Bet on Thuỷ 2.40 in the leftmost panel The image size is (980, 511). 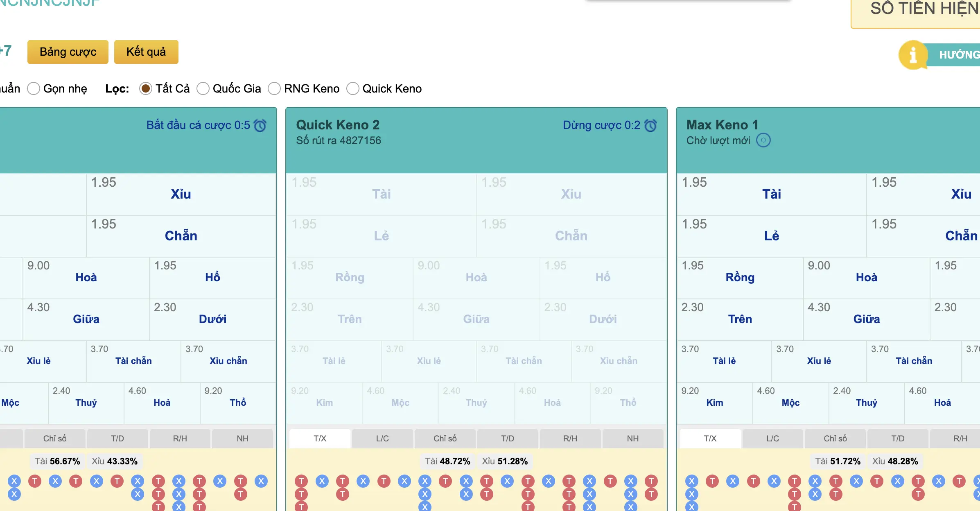click(x=86, y=403)
